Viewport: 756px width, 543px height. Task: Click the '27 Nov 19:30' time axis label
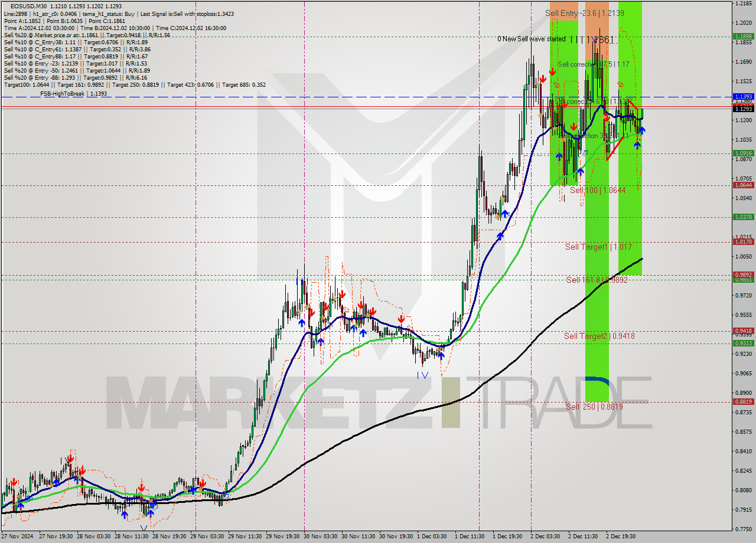click(x=56, y=537)
